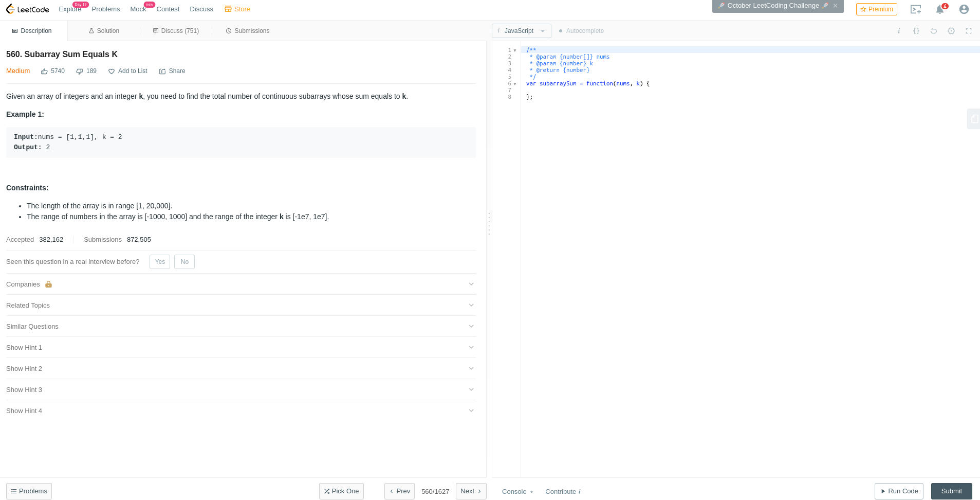Screen dimensions: 980x500
Task: Toggle the Autocomplete option
Action: click(x=581, y=31)
